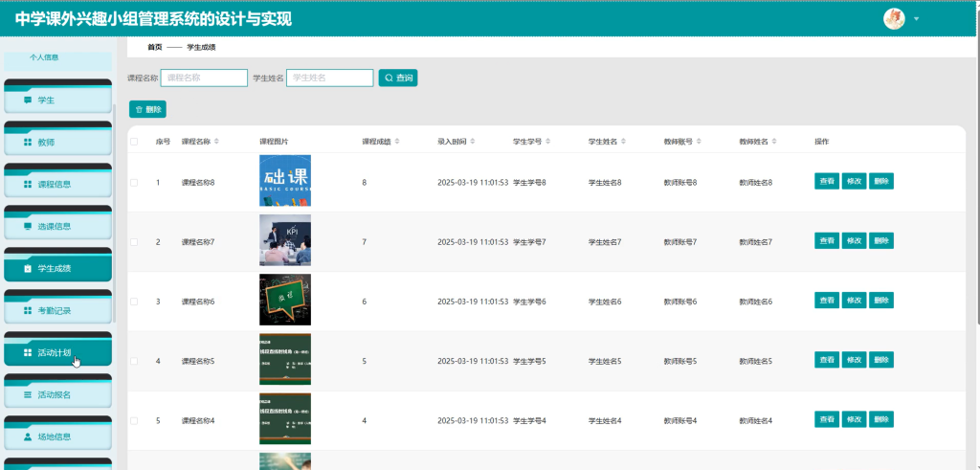Image resolution: width=980 pixels, height=470 pixels.
Task: Sort by 课程成绩 column arrows
Action: tap(397, 142)
